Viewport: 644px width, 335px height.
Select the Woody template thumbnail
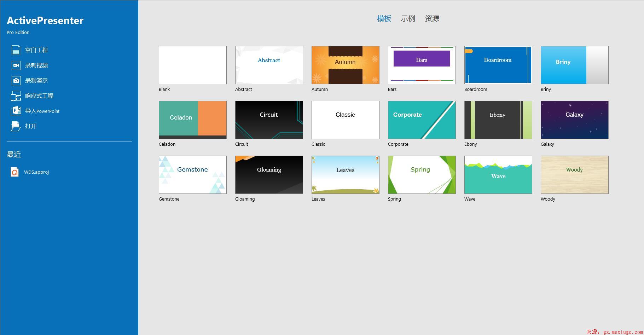[575, 175]
